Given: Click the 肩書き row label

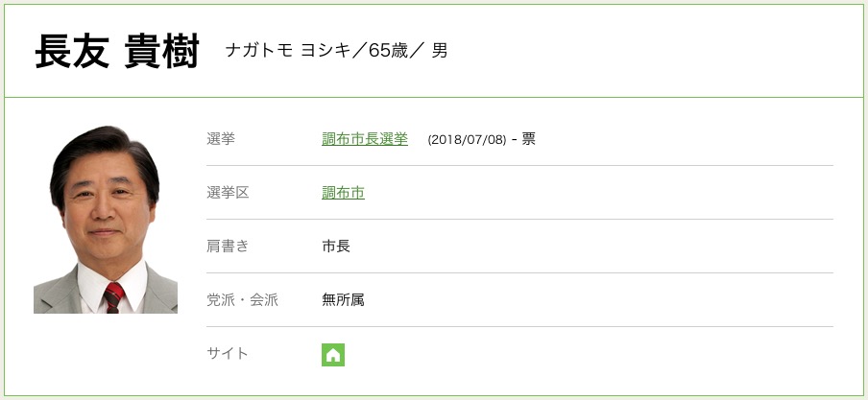Looking at the screenshot, I should (x=228, y=247).
